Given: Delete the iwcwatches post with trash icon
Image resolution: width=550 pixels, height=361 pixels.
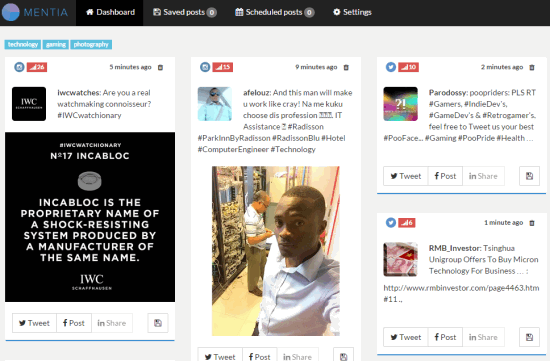Looking at the screenshot, I should pos(160,67).
